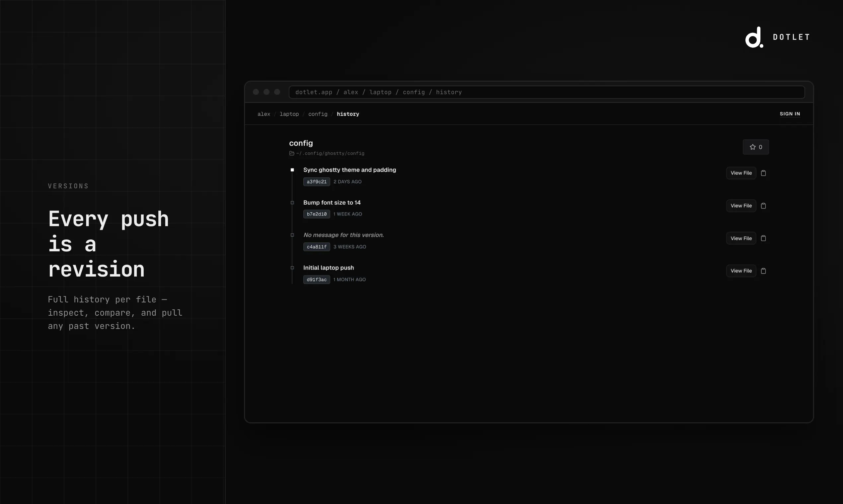Select the history breadcrumb
Image resolution: width=843 pixels, height=504 pixels.
pyautogui.click(x=348, y=114)
